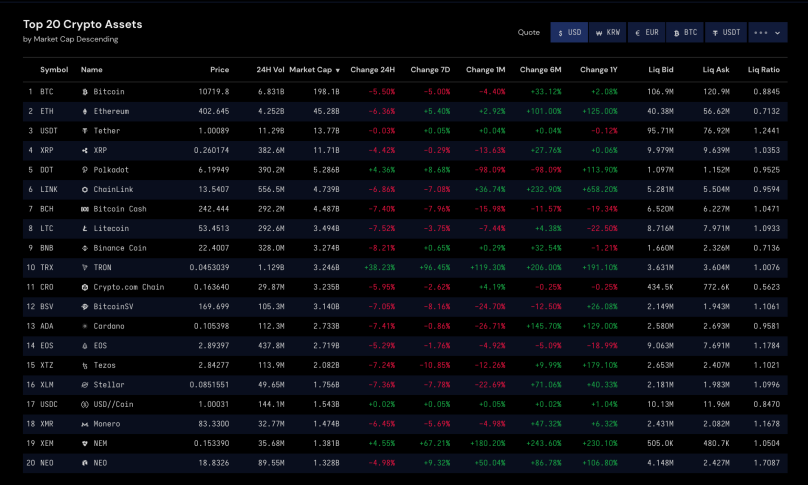Click Tezos 1Y change +179.10%
The image size is (808, 485).
tap(600, 365)
